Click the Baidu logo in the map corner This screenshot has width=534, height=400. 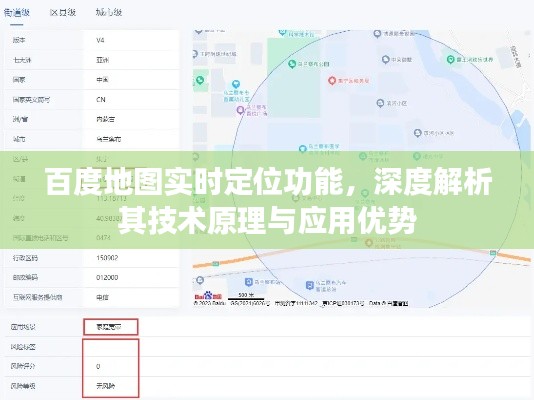pyautogui.click(x=208, y=296)
